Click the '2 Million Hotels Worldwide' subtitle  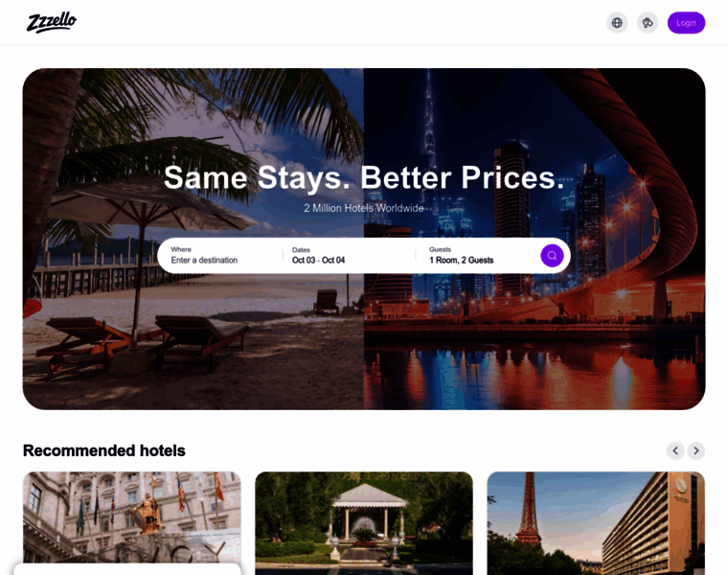point(364,208)
